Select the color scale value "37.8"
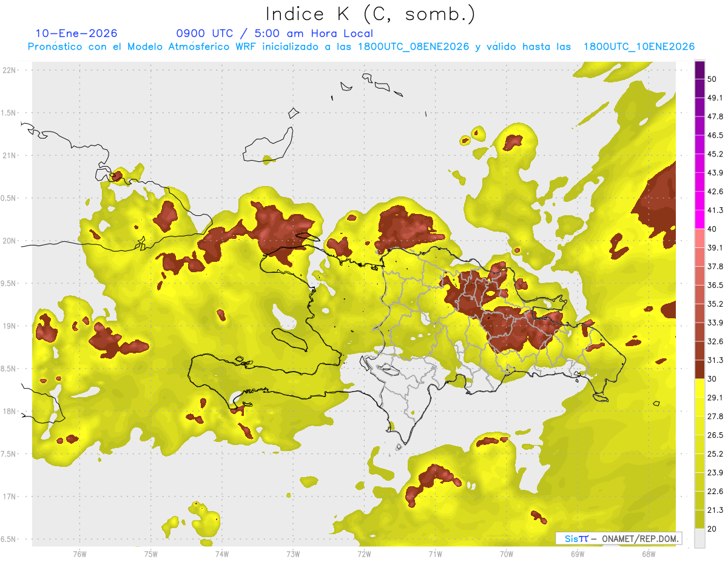Viewport: 728px width, 562px height. pos(715,267)
